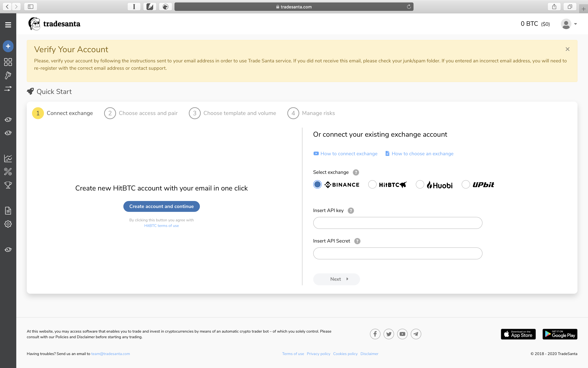Open the Privacy policy footer link
The image size is (588, 368).
coord(318,354)
